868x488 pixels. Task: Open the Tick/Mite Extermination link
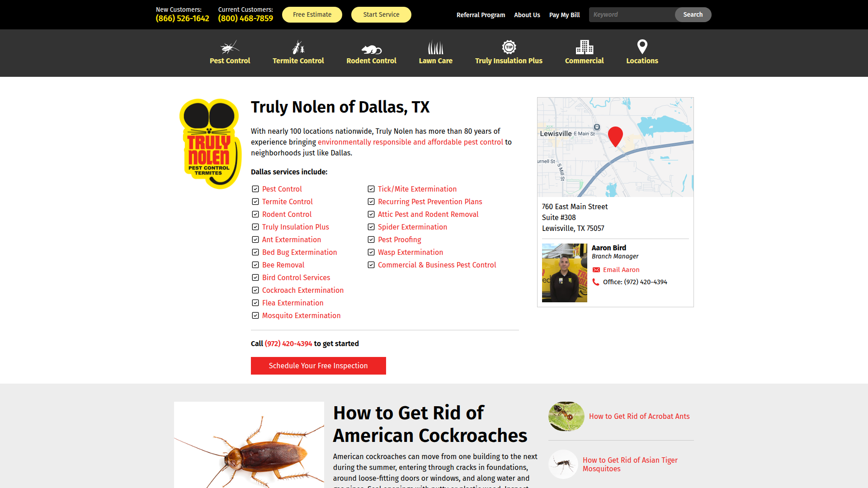(417, 189)
